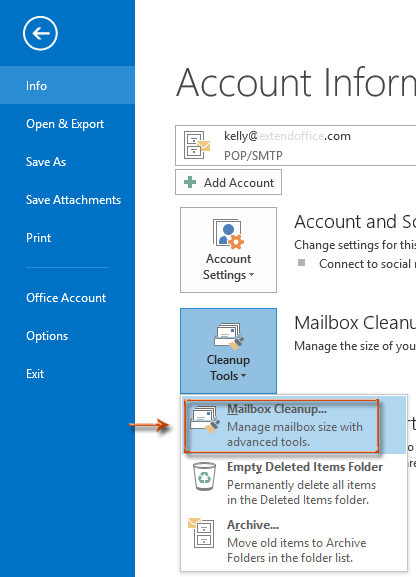Open Outlook Options from sidebar
The width and height of the screenshot is (416, 577).
(x=67, y=336)
